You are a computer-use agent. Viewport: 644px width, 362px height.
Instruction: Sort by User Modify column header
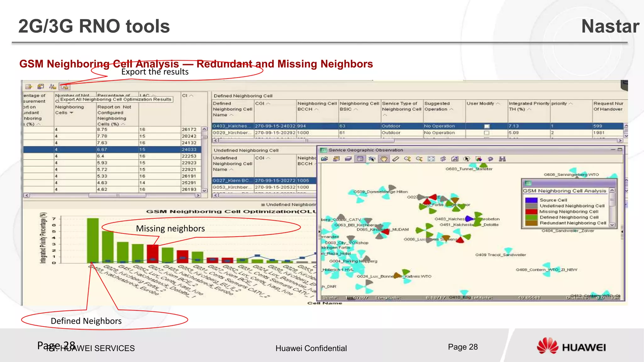(483, 103)
